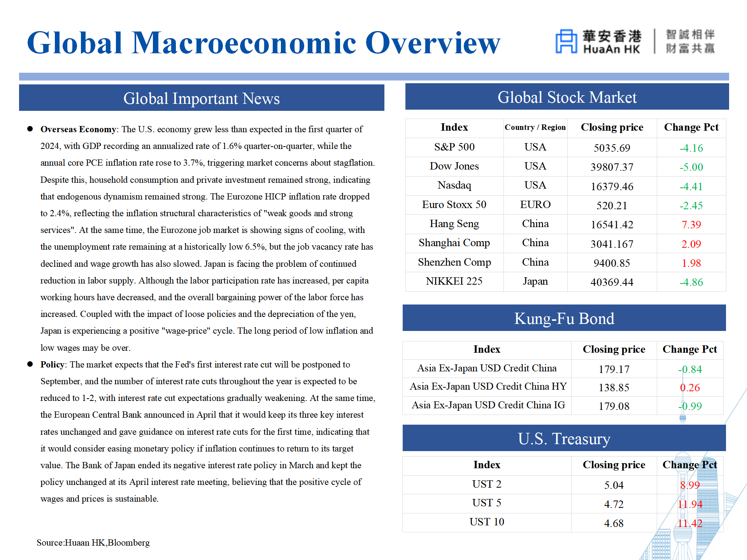Select closing price 5035.69

click(612, 148)
